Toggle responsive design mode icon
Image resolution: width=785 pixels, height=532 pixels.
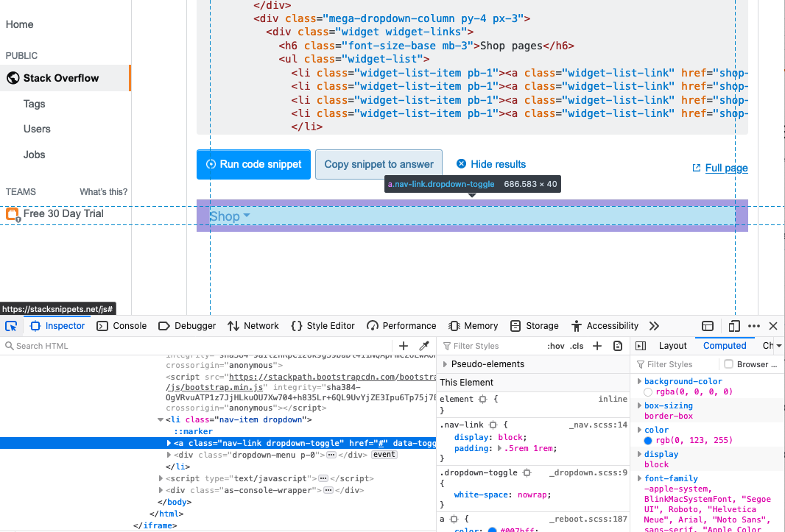[x=734, y=326]
